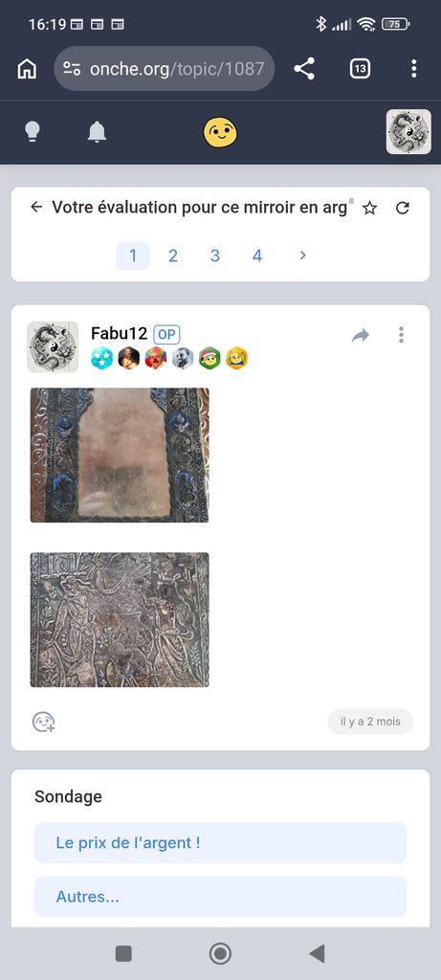
Task: Reply using the post's arrow icon
Action: click(x=361, y=336)
